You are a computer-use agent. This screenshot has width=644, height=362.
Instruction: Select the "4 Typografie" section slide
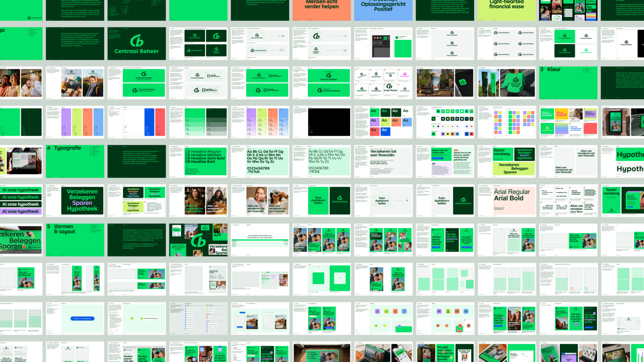pyautogui.click(x=75, y=162)
